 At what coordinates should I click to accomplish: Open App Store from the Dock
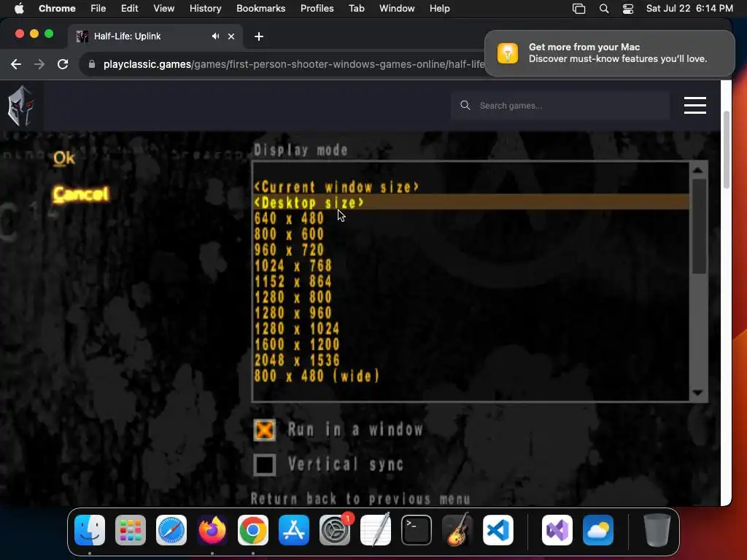(294, 530)
